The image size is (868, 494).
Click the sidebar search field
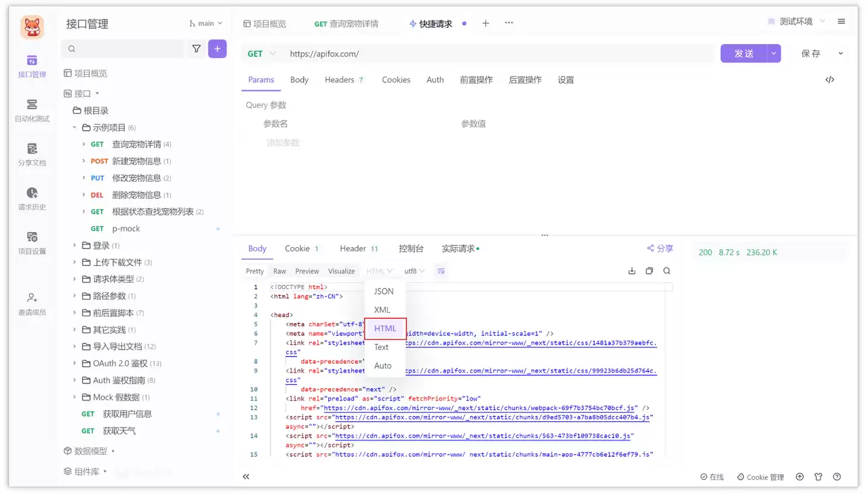123,49
